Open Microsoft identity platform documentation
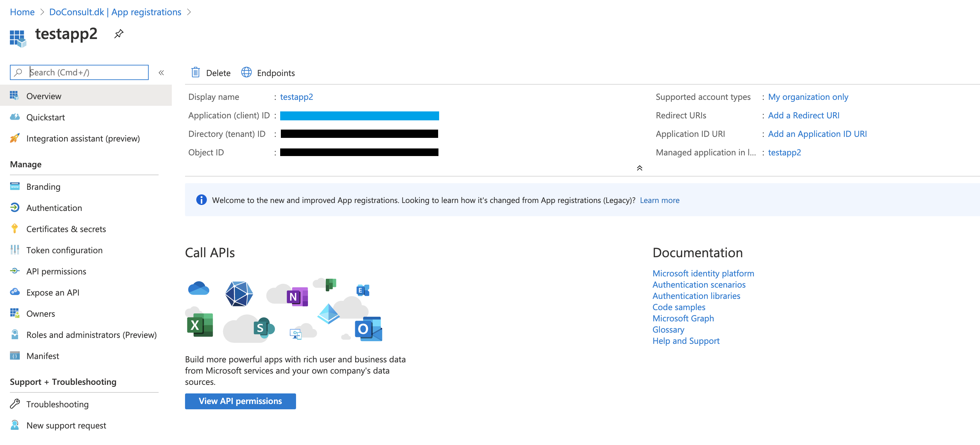 [x=703, y=273]
